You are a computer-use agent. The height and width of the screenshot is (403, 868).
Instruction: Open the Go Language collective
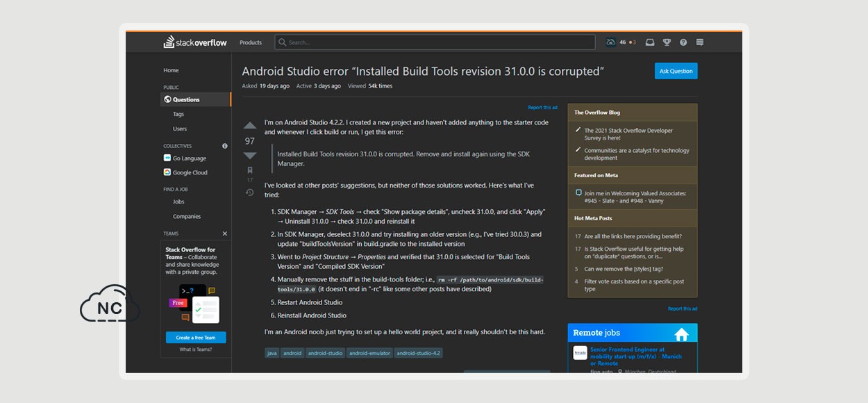pos(190,158)
